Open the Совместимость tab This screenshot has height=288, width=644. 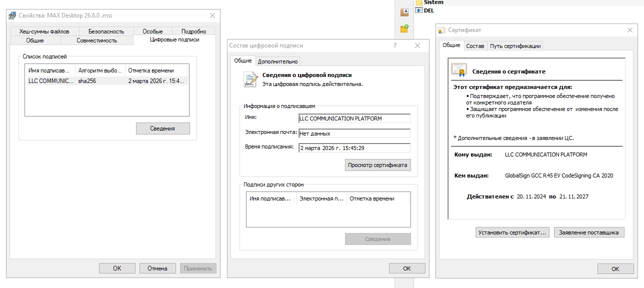[97, 40]
